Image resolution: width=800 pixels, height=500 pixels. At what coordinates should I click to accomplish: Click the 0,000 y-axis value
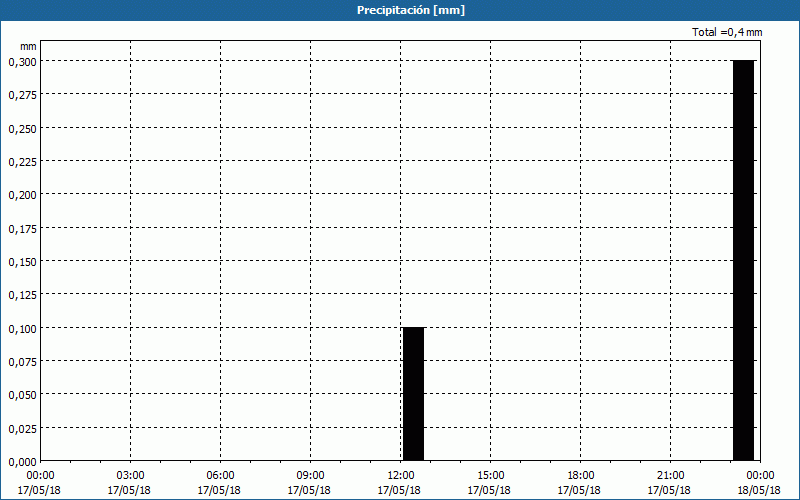pos(22,462)
